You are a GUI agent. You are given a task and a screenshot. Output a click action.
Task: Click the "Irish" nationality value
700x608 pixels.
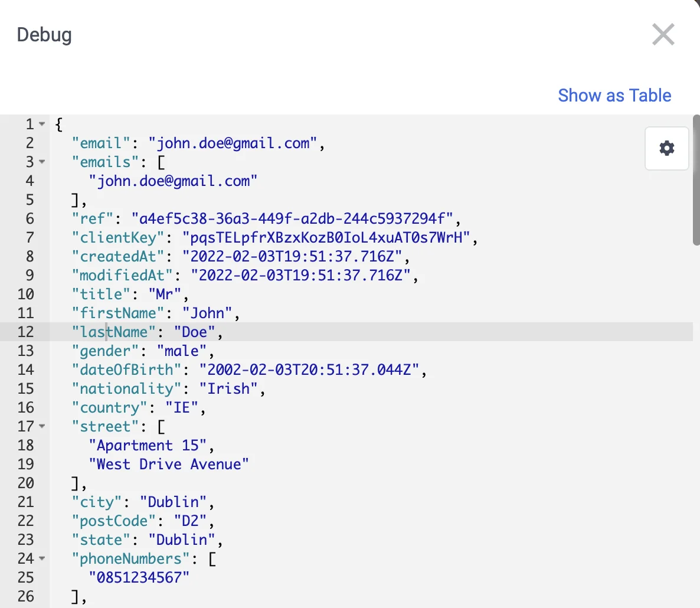click(228, 389)
